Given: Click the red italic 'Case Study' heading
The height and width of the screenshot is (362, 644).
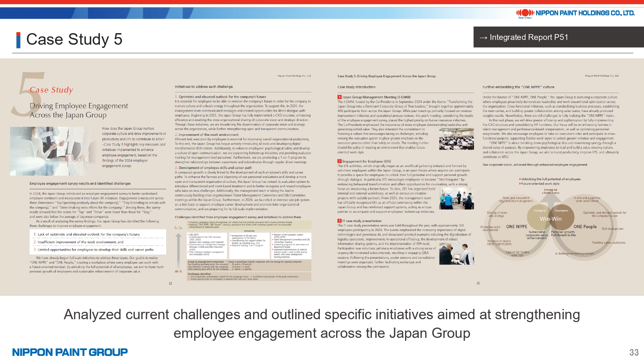Looking at the screenshot, I should click(x=51, y=90).
